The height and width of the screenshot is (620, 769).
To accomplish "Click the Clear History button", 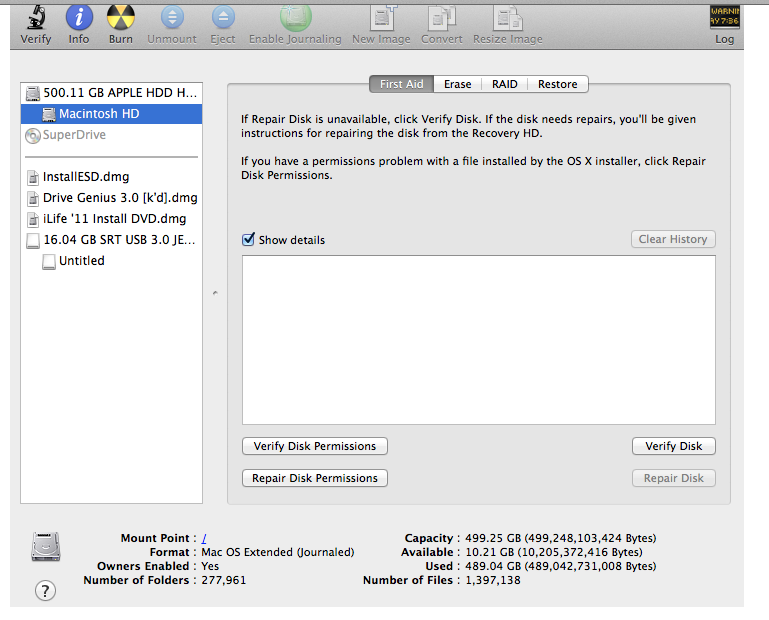I will (x=673, y=239).
